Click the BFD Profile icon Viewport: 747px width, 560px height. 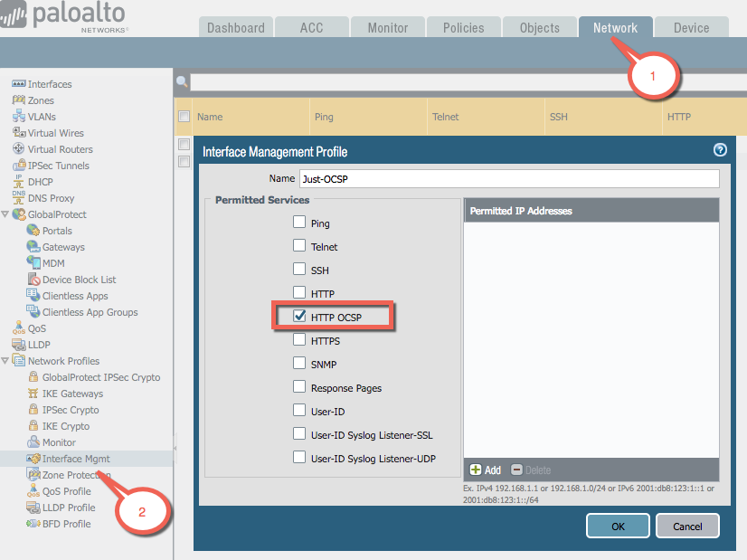33,524
